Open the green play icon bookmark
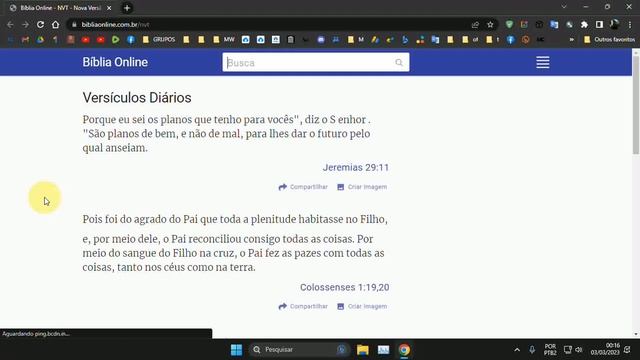 point(116,40)
